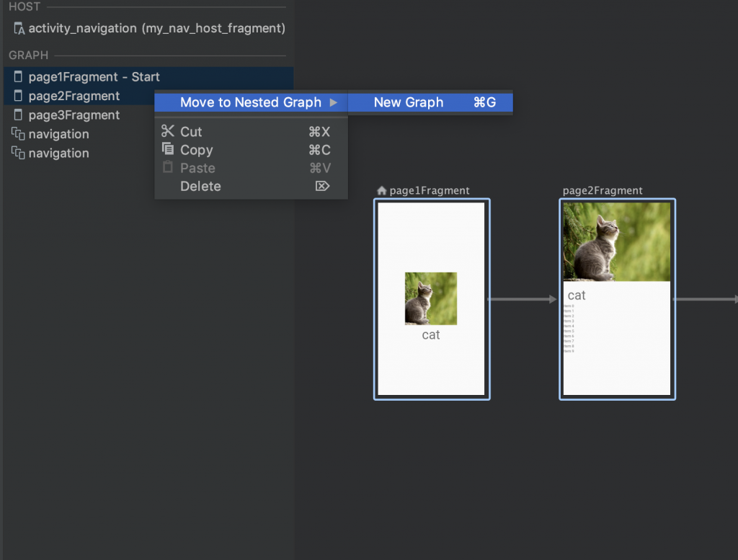Select the page1Fragment preview on canvas
738x560 pixels.
point(431,298)
